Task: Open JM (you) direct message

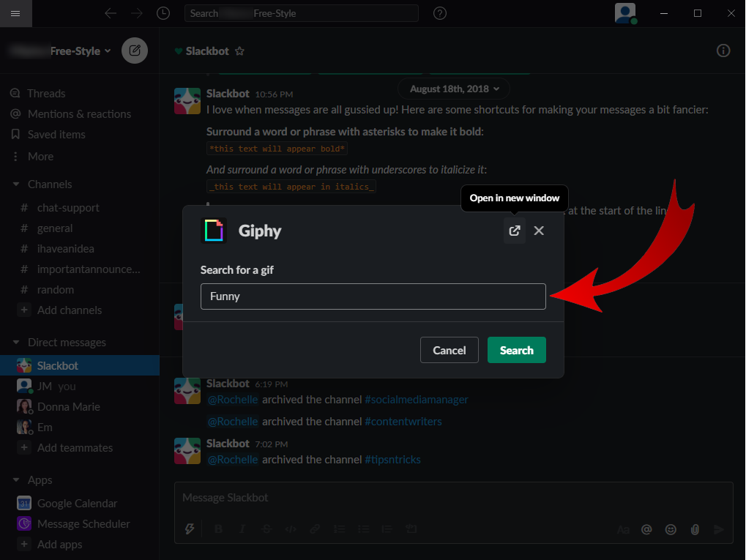Action: 56,387
